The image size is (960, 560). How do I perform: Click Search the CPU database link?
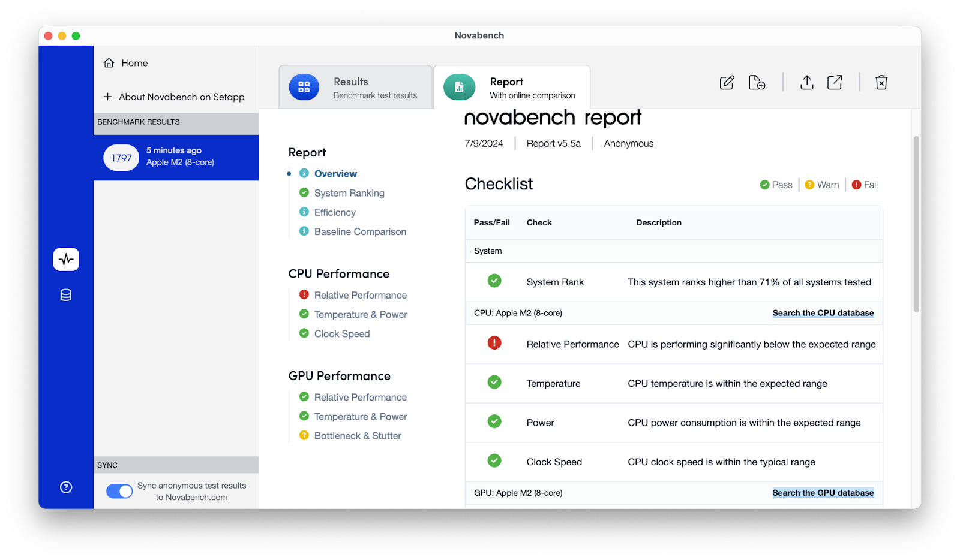coord(823,313)
